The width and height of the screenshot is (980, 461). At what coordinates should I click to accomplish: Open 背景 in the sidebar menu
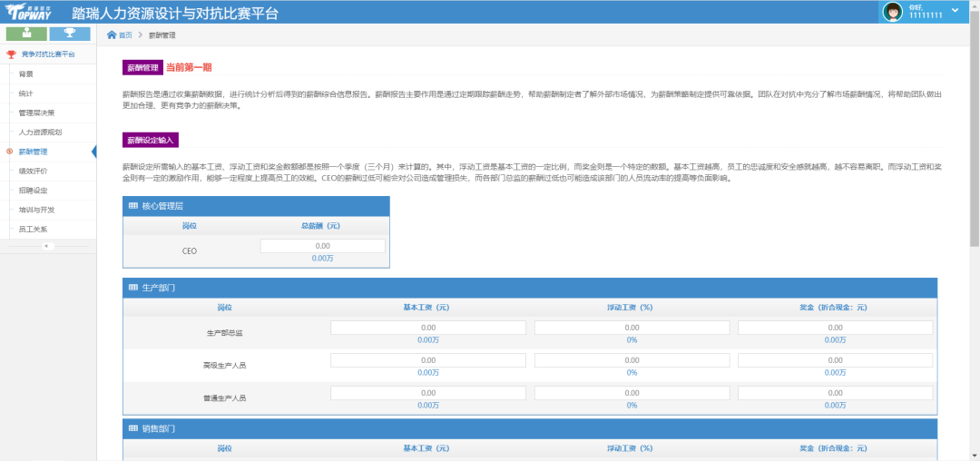(26, 74)
